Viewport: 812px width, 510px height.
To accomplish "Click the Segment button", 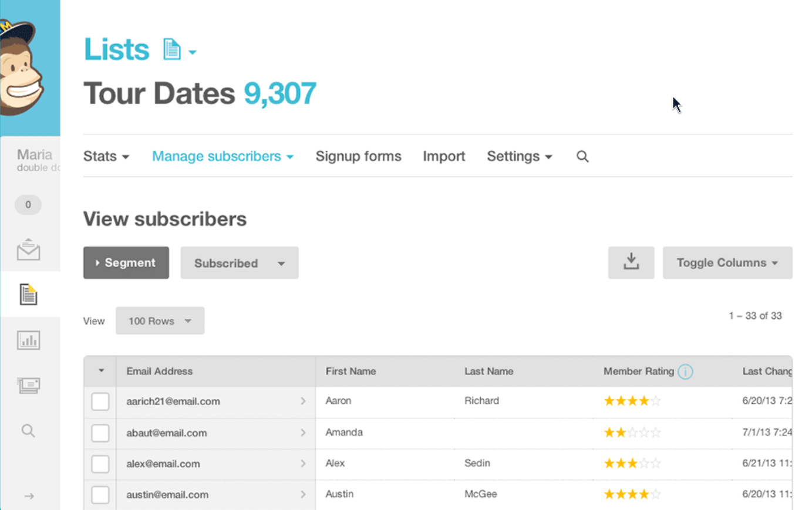I will point(126,263).
